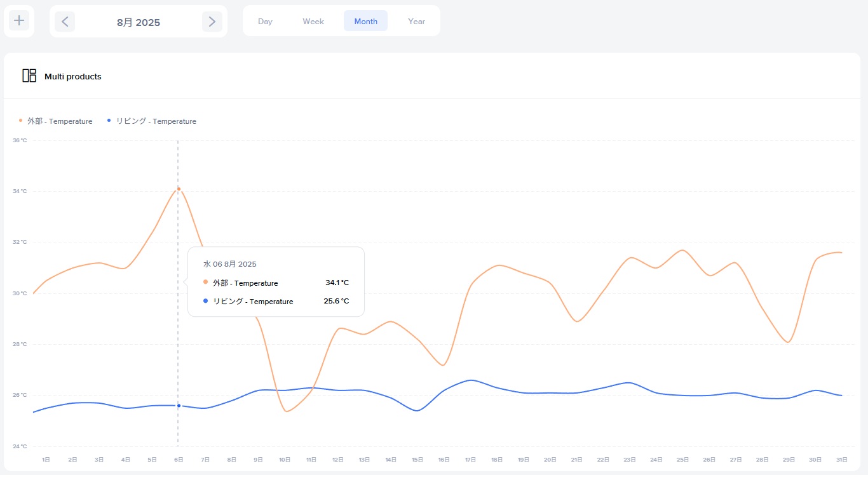
Task: Click the Multi products title
Action: [x=73, y=77]
